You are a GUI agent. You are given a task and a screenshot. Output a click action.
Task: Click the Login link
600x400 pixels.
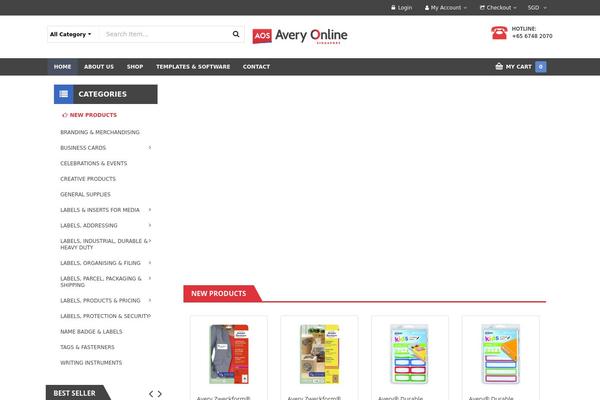401,8
